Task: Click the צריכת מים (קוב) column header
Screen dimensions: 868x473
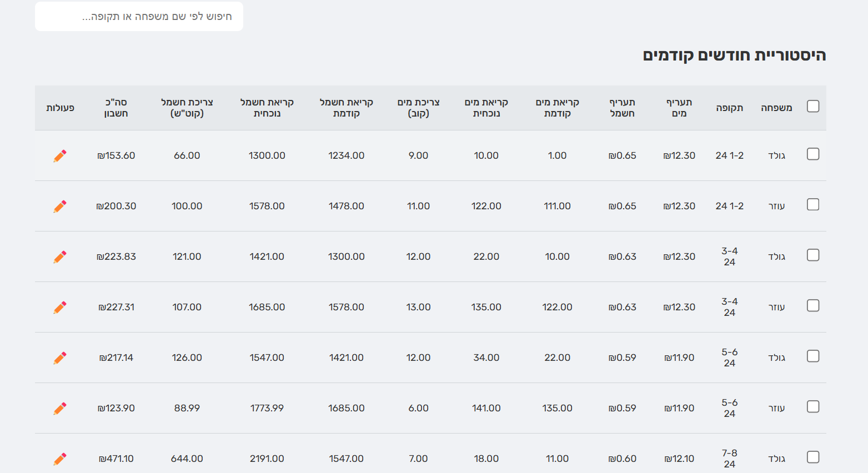Action: (418, 108)
